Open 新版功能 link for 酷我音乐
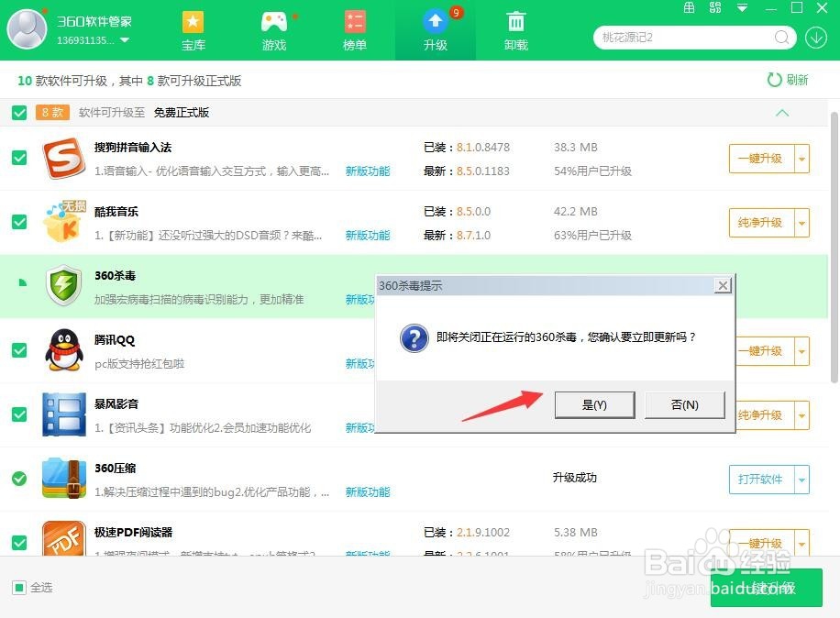Viewport: 840px width, 618px height. tap(368, 235)
